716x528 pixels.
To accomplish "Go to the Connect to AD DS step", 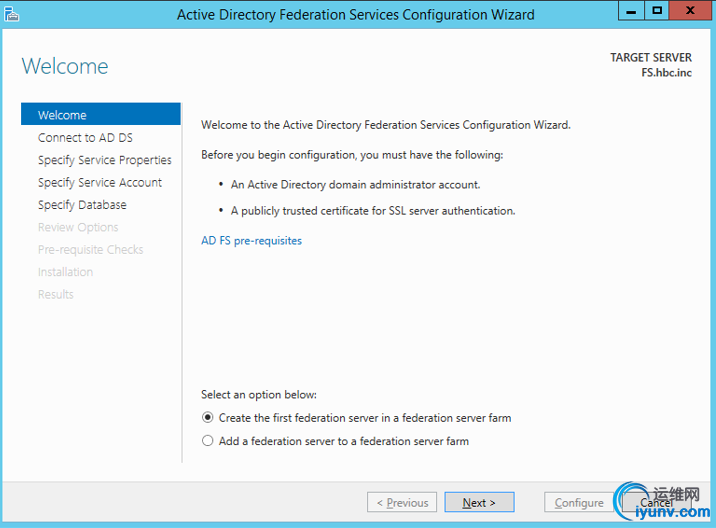I will coord(85,137).
